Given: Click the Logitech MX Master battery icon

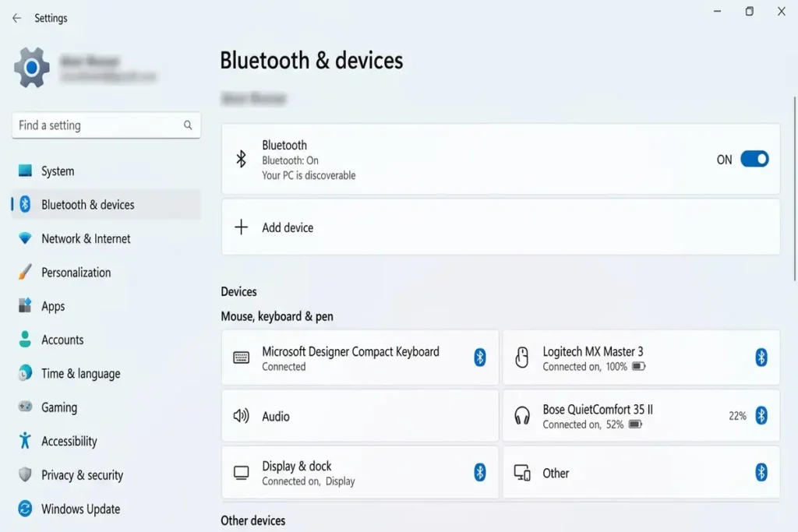Looking at the screenshot, I should [x=639, y=366].
